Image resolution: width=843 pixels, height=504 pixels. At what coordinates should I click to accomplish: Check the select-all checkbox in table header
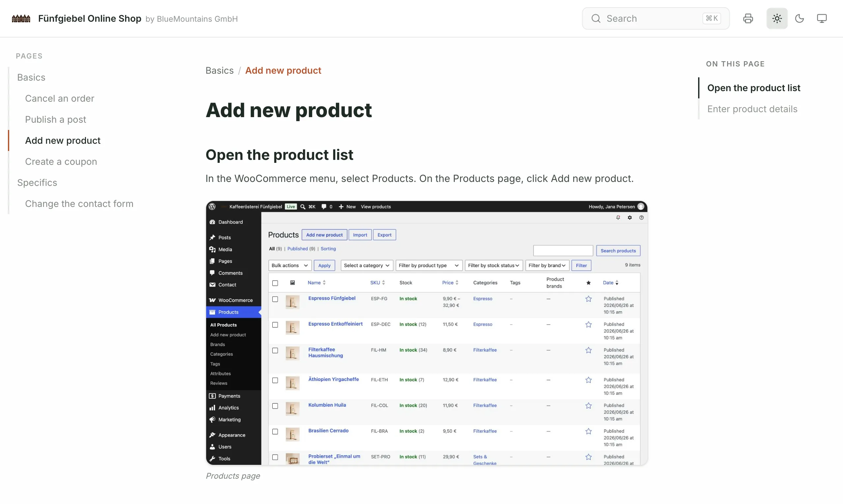(275, 283)
